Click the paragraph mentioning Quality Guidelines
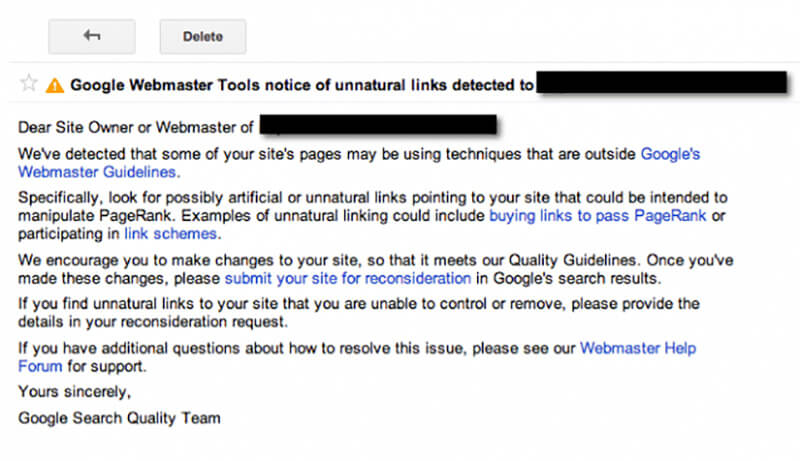Image resolution: width=800 pixels, height=461 pixels. pos(376,269)
